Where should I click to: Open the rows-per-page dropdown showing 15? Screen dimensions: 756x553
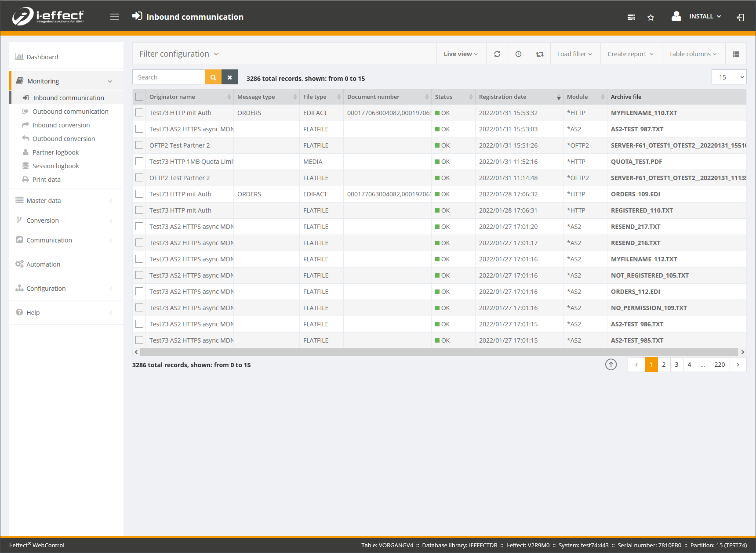click(x=728, y=77)
